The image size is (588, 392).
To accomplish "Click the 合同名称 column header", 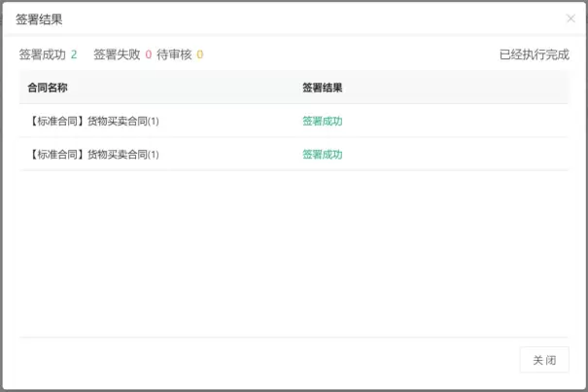I will [48, 88].
